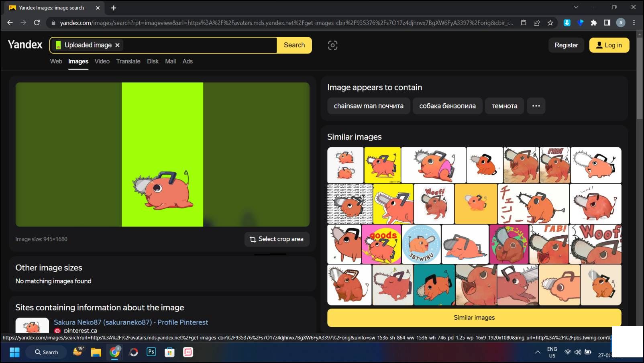Switch to the Web tab
The image size is (644, 363).
(x=56, y=61)
